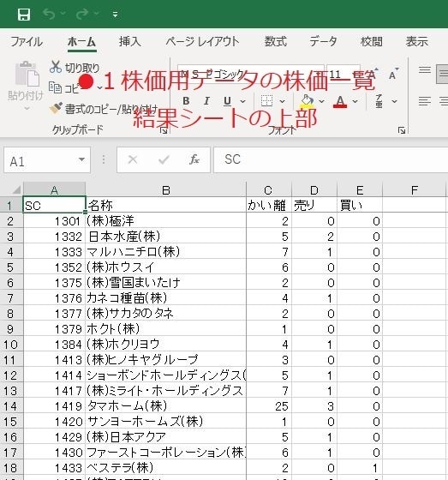Switch to the 数式 tab
The height and width of the screenshot is (480, 448).
click(276, 41)
